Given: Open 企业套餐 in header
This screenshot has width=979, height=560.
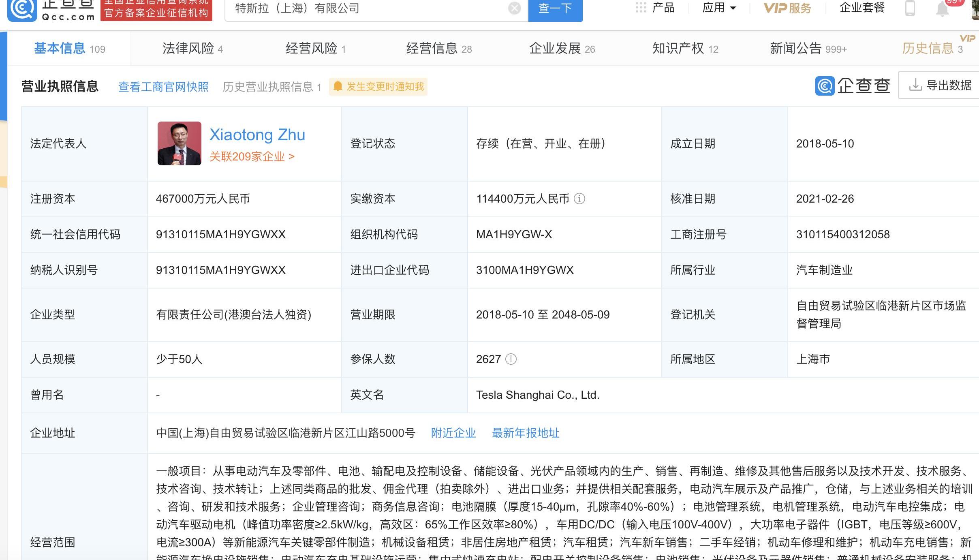Looking at the screenshot, I should [862, 7].
